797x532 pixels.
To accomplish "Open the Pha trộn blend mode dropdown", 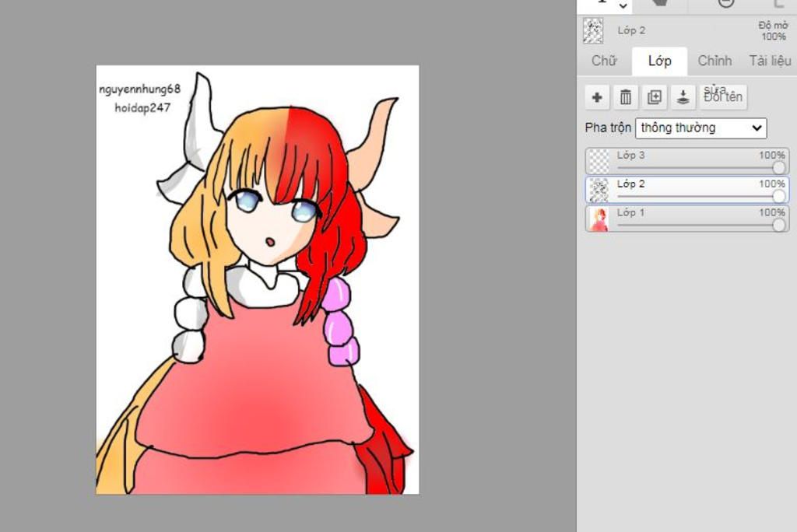I will tap(701, 128).
